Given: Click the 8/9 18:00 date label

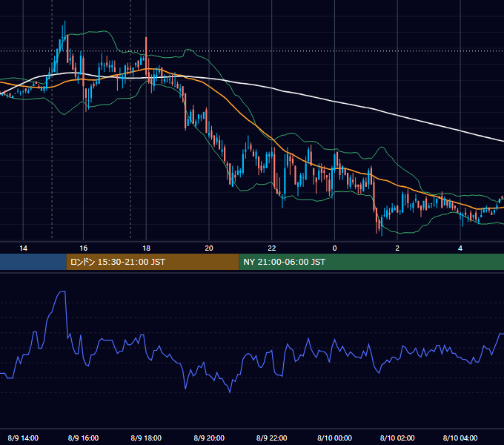Looking at the screenshot, I should point(146,438).
